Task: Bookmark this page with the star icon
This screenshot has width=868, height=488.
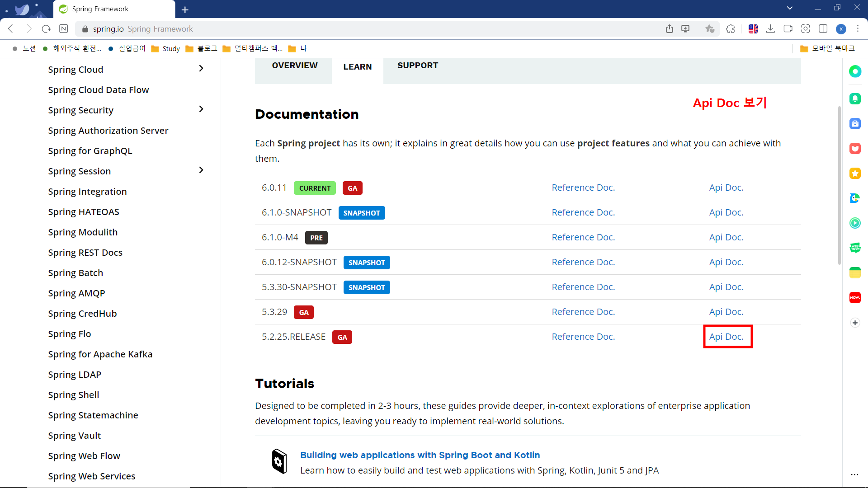Action: click(710, 29)
